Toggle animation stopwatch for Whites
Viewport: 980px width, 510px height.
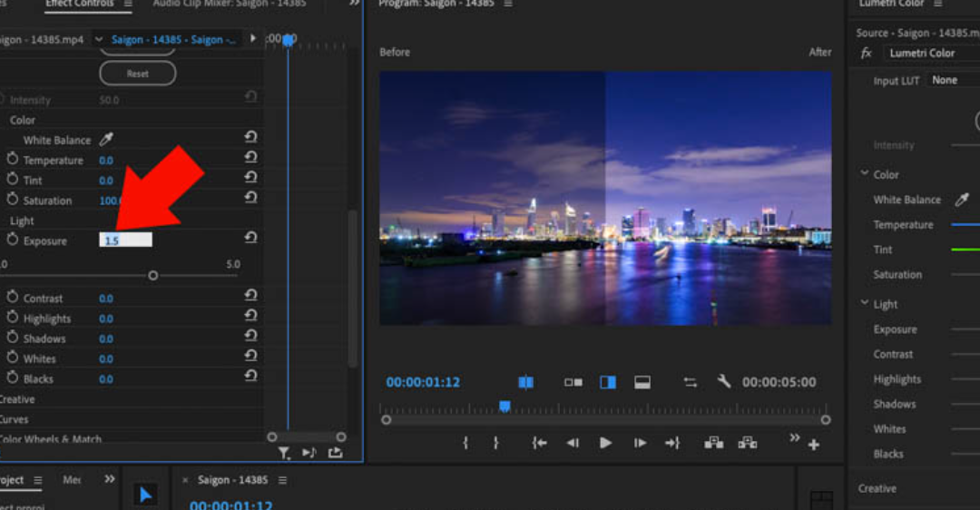(13, 357)
